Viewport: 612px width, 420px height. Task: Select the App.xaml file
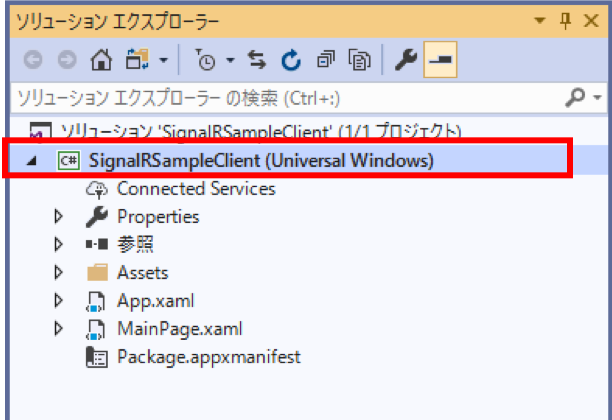pos(155,301)
